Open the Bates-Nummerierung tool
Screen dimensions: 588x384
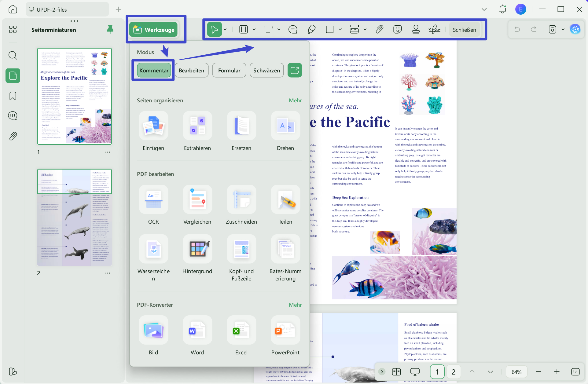tap(285, 249)
